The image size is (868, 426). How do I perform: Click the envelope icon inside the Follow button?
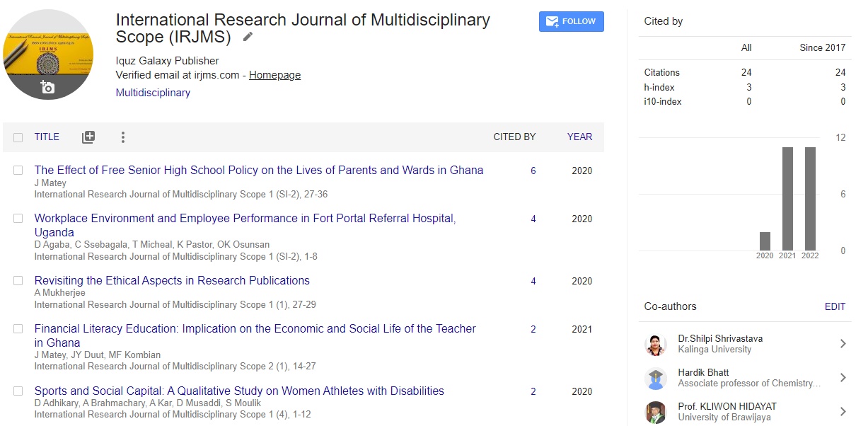tap(551, 21)
